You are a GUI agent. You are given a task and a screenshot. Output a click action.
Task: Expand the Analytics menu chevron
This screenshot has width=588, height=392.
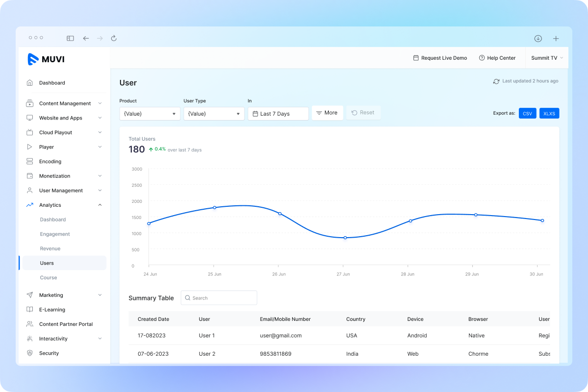tap(100, 205)
